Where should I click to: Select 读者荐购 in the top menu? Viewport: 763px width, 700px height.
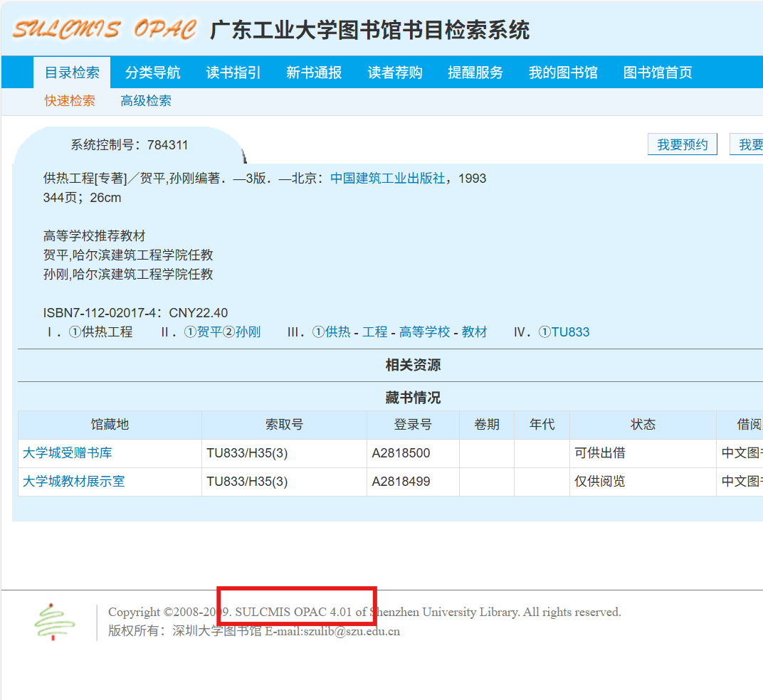coord(395,73)
